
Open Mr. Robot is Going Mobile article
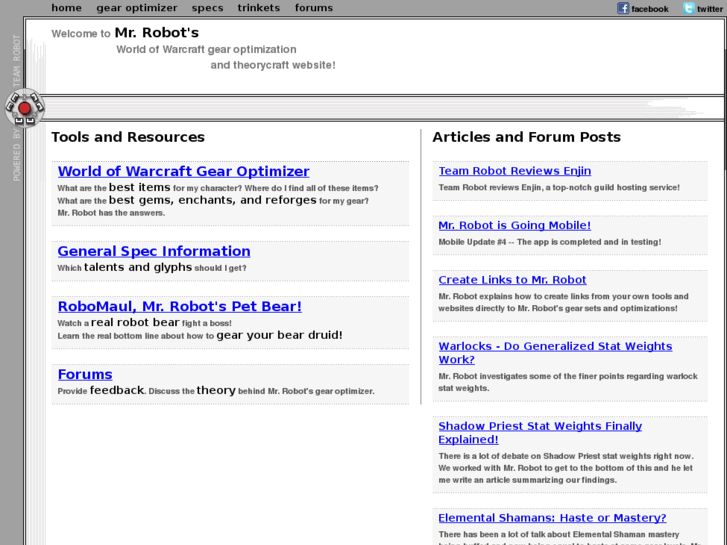click(x=515, y=225)
